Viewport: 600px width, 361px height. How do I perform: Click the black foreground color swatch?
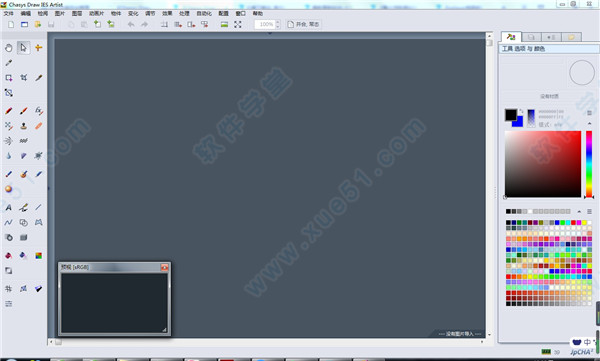tap(510, 114)
